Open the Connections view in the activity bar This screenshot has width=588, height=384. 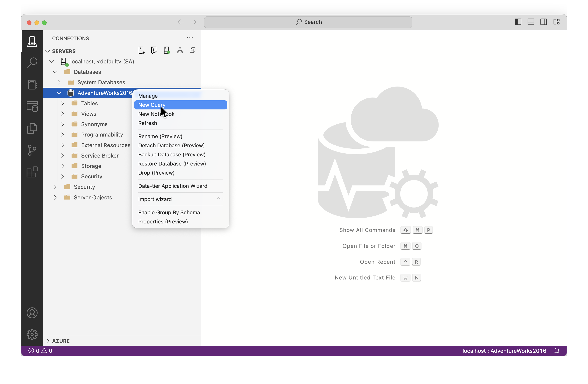pyautogui.click(x=32, y=41)
